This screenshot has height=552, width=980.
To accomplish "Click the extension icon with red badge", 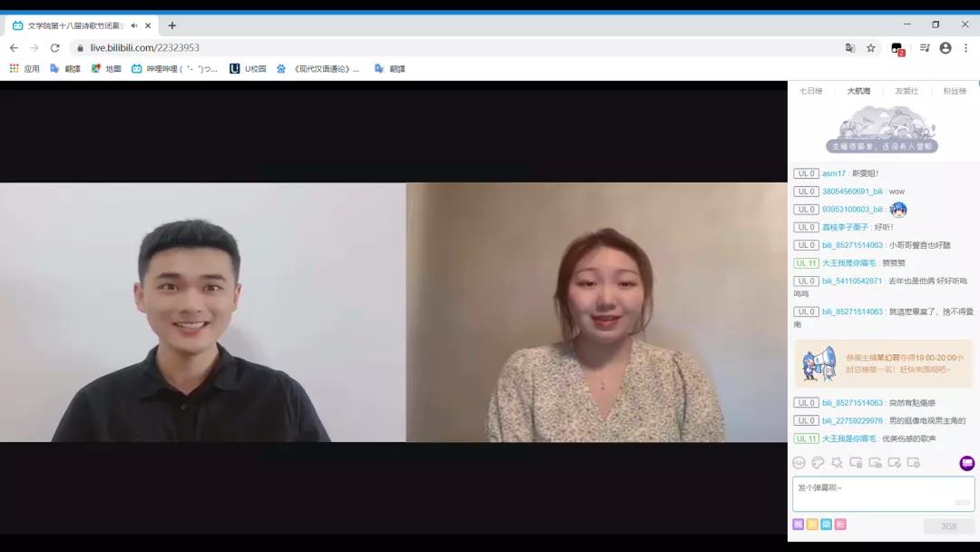I will pos(897,48).
